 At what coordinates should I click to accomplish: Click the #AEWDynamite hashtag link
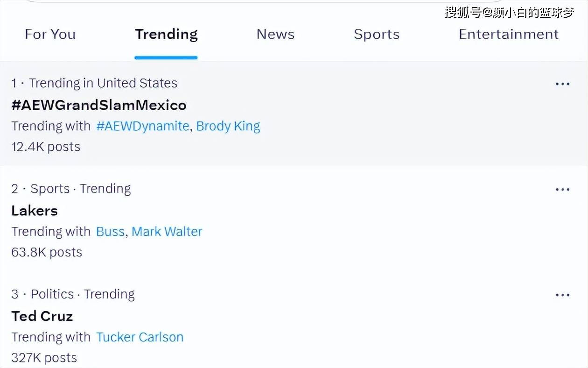pyautogui.click(x=143, y=126)
